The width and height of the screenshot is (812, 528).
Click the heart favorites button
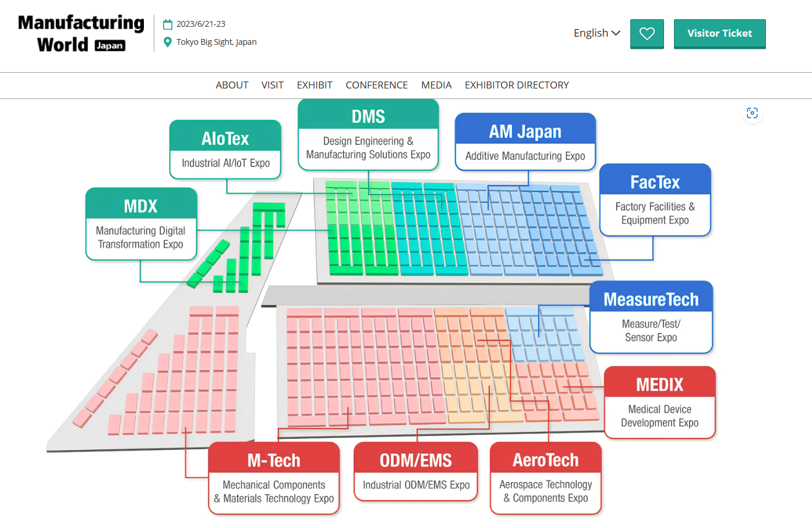pos(647,34)
